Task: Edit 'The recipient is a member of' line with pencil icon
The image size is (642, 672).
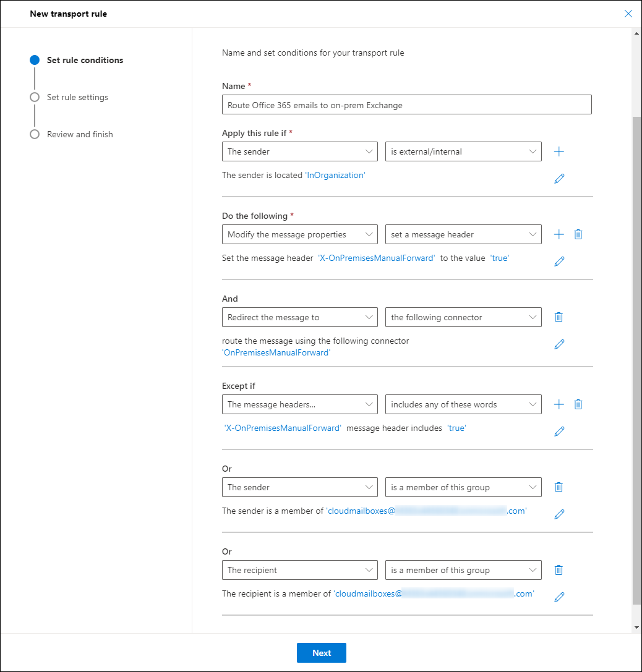Action: tap(559, 597)
